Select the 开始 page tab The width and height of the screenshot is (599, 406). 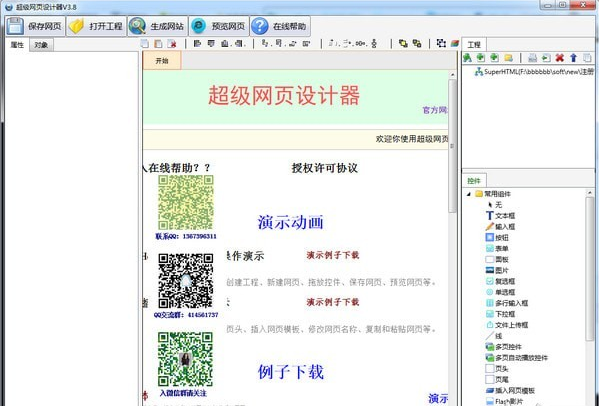(162, 60)
